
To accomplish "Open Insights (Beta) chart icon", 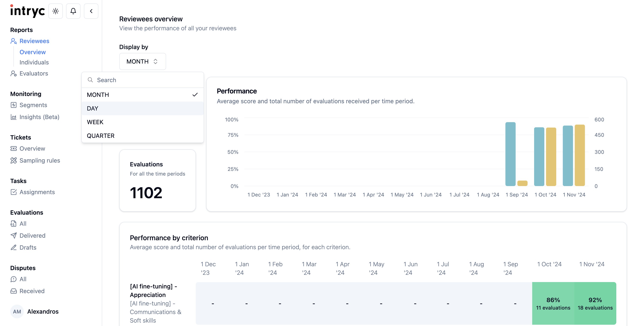I will [13, 117].
